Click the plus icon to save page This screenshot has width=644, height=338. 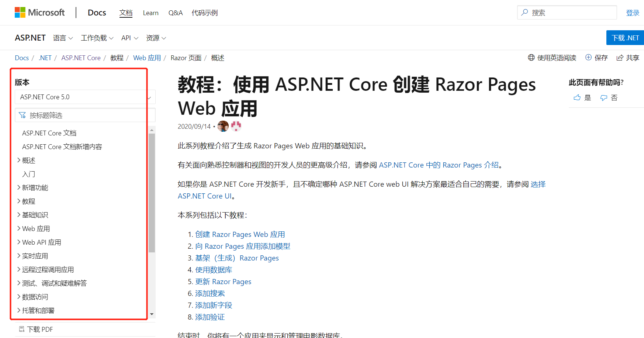(x=588, y=58)
